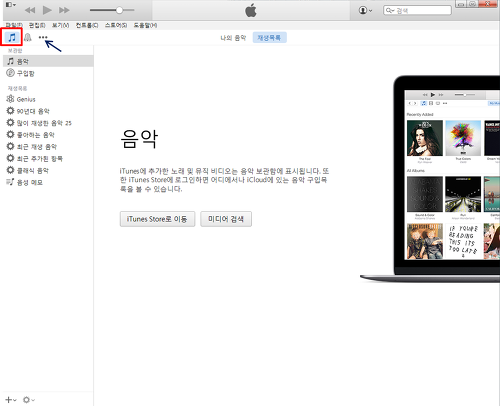Image resolution: width=500 pixels, height=406 pixels.
Task: Open the Genius playlist
Action: (48, 99)
